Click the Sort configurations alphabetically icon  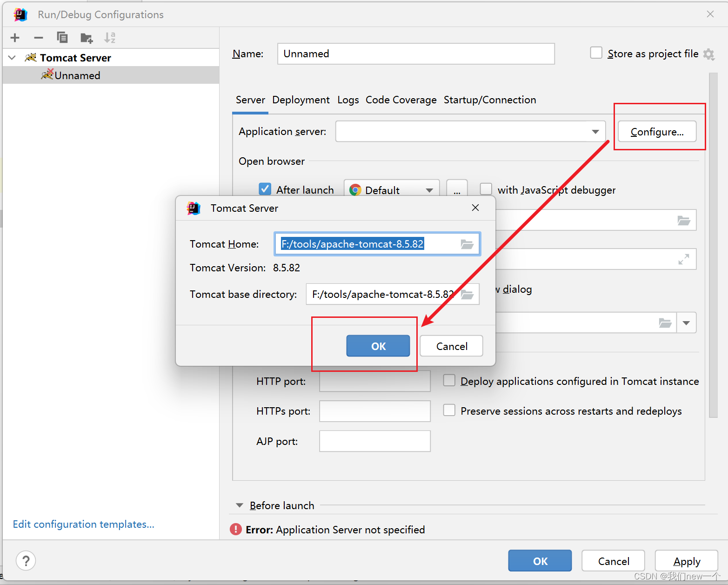click(x=110, y=37)
